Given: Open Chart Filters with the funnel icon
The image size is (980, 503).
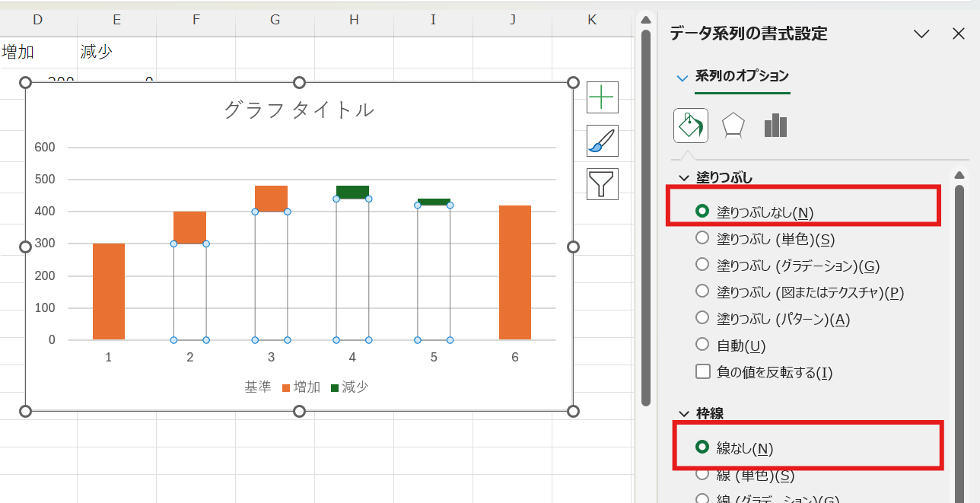Looking at the screenshot, I should tap(601, 183).
